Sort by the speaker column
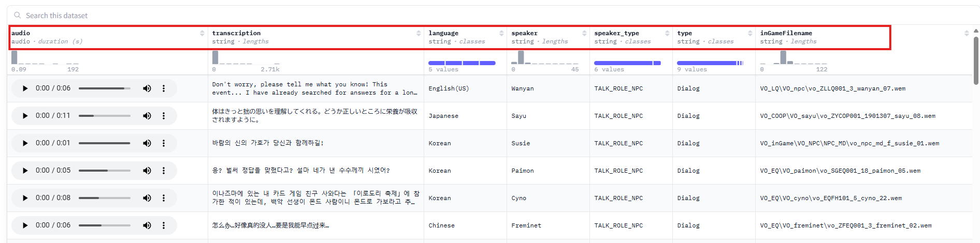Image resolution: width=980 pixels, height=243 pixels. click(x=584, y=33)
